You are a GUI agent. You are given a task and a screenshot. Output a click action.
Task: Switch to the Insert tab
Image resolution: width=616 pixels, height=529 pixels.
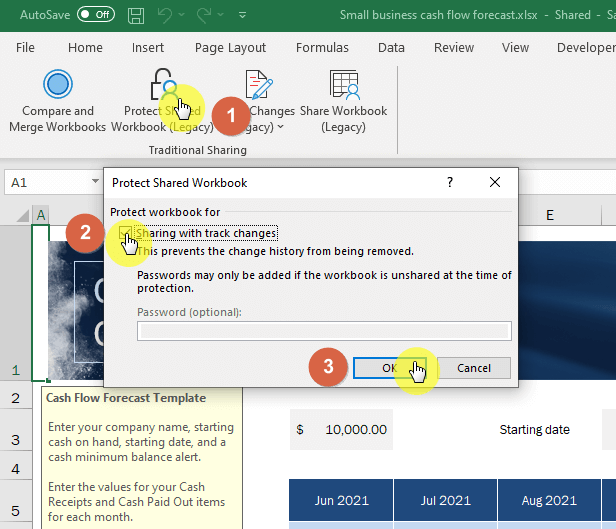tap(148, 48)
